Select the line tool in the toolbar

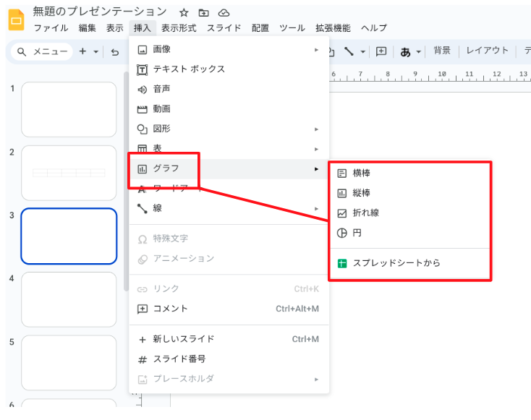coord(349,51)
